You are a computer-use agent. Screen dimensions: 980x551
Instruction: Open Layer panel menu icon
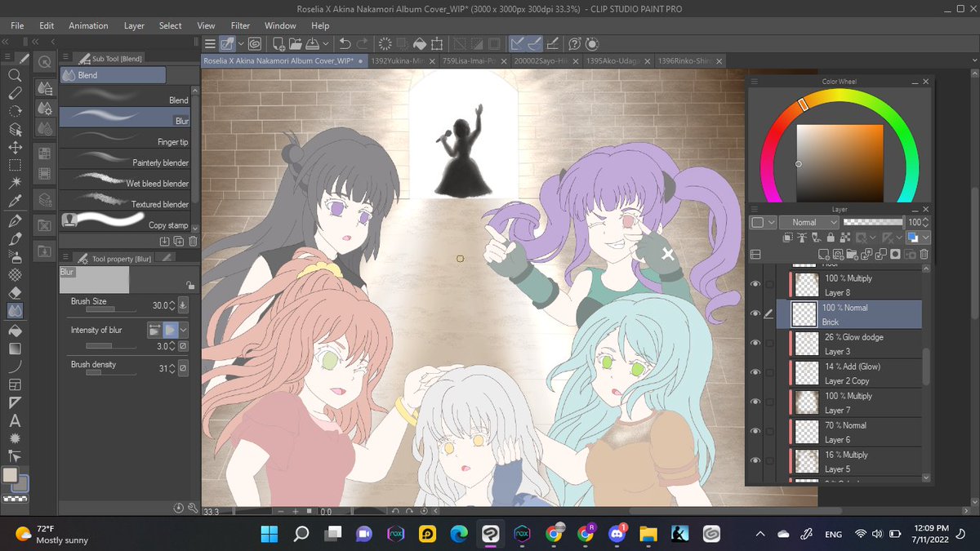click(x=754, y=209)
